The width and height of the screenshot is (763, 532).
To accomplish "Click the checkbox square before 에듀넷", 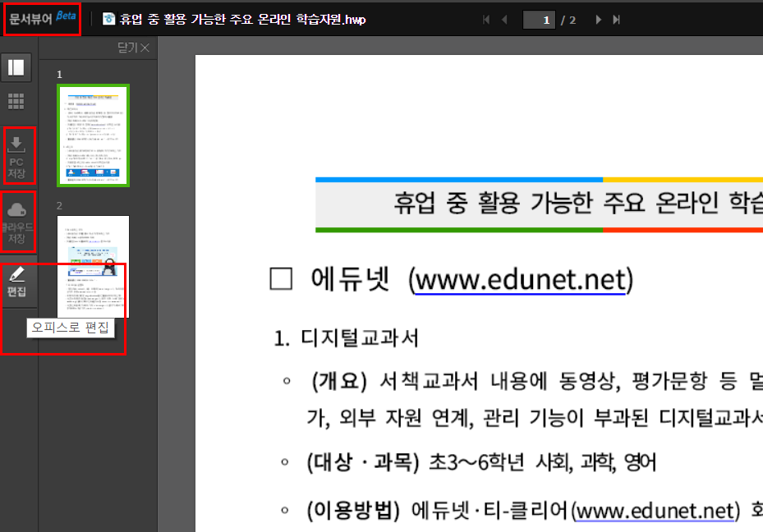I will click(x=281, y=279).
